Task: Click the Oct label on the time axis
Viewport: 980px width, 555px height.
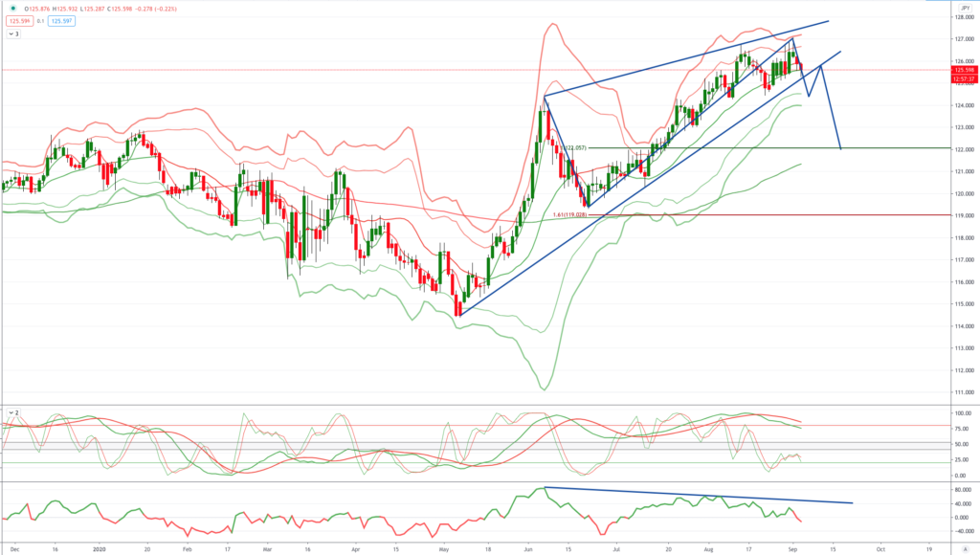Action: (x=880, y=549)
